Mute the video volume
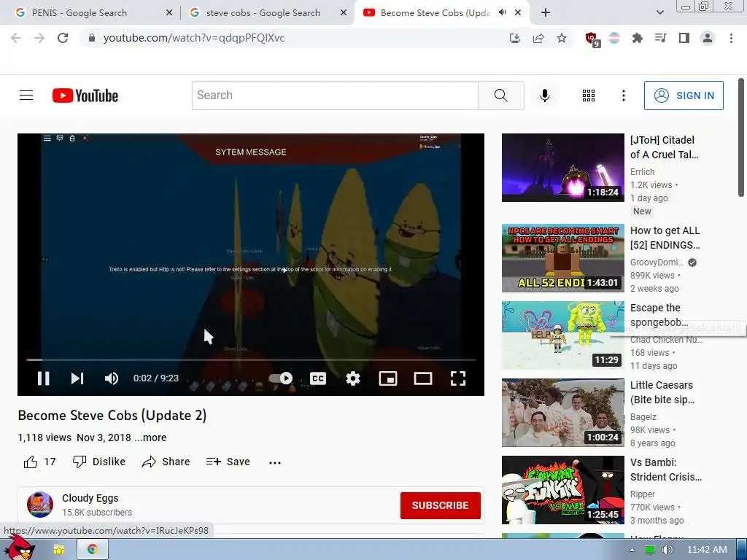Image resolution: width=747 pixels, height=560 pixels. pyautogui.click(x=112, y=378)
